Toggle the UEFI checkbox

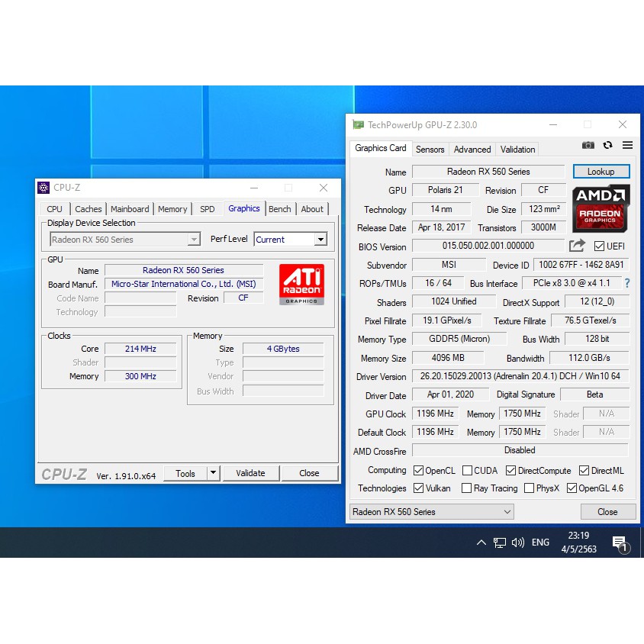coord(599,246)
